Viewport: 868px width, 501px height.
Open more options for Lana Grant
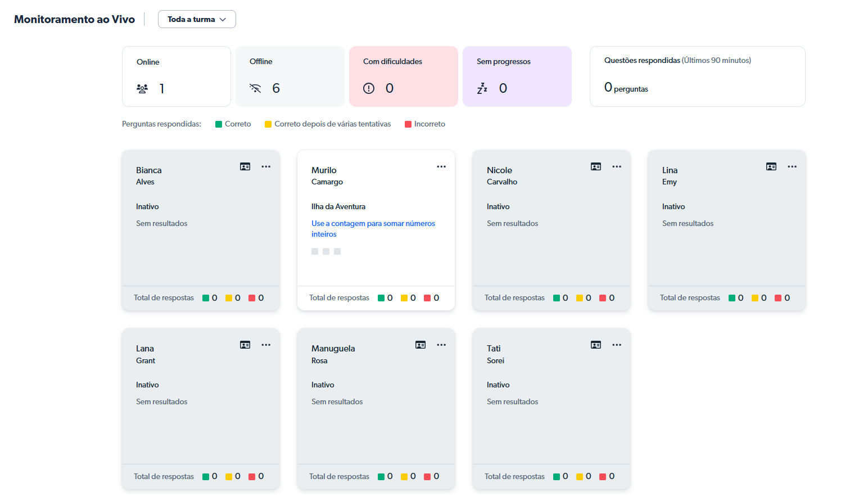tap(266, 345)
